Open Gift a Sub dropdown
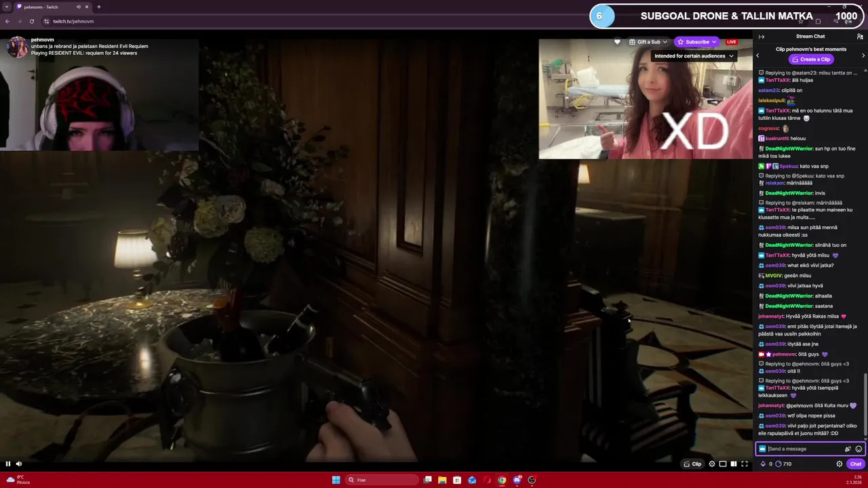 pos(648,42)
